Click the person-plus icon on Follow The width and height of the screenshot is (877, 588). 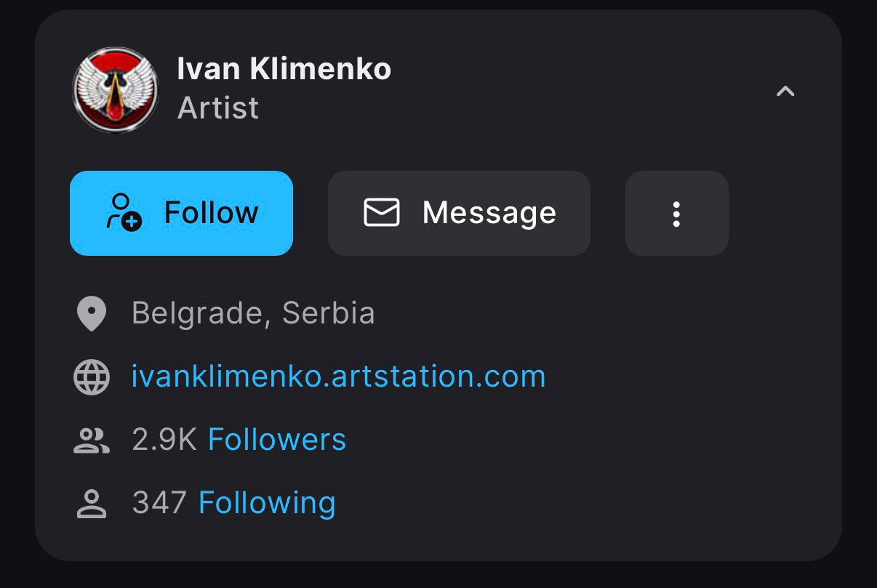(x=124, y=212)
